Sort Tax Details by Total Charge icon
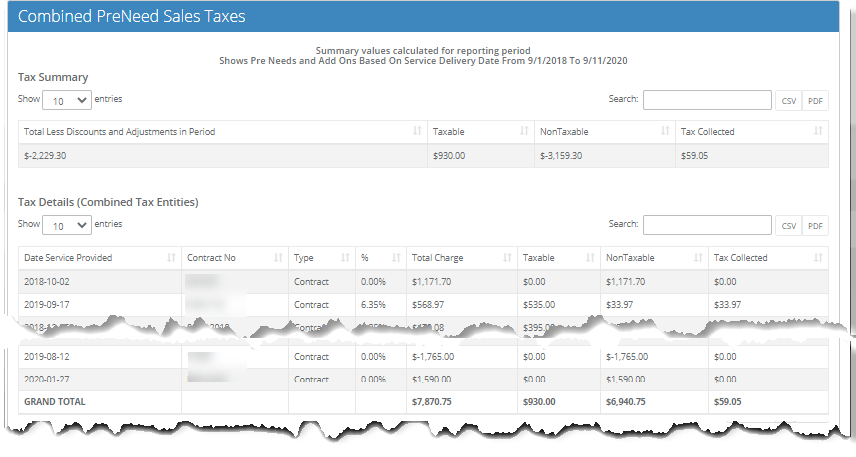Image resolution: width=856 pixels, height=457 pixels. point(507,258)
